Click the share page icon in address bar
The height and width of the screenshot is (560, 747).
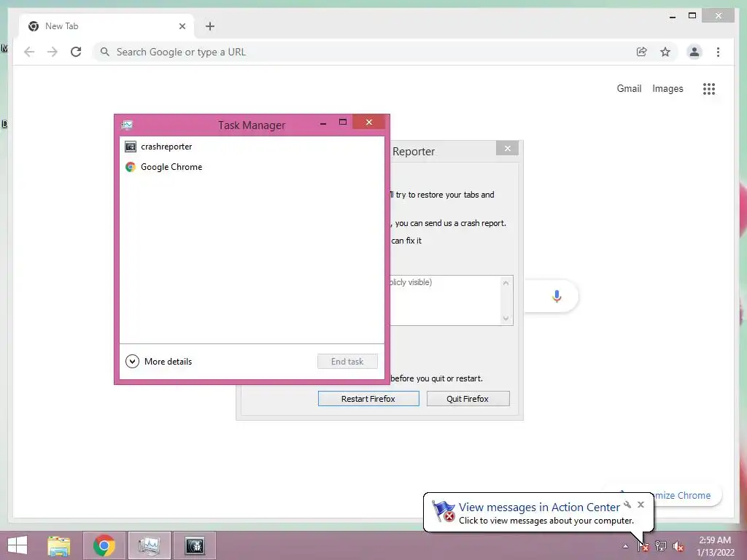pos(642,52)
